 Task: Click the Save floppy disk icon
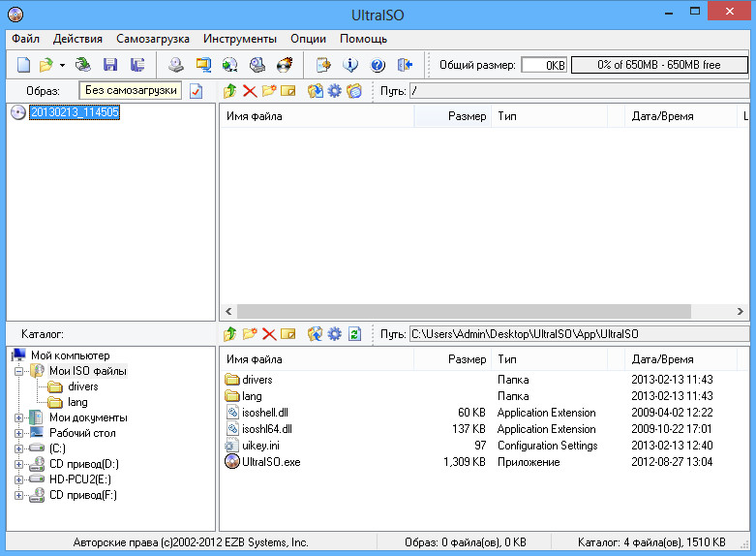(x=109, y=65)
